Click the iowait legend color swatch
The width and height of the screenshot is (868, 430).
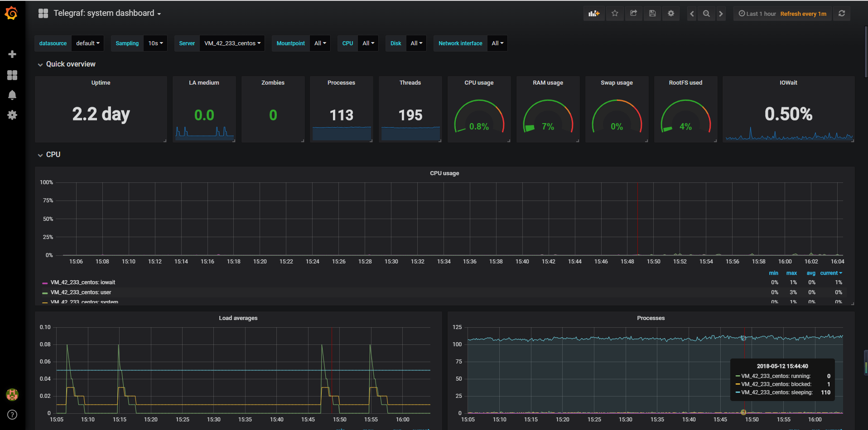pos(44,282)
